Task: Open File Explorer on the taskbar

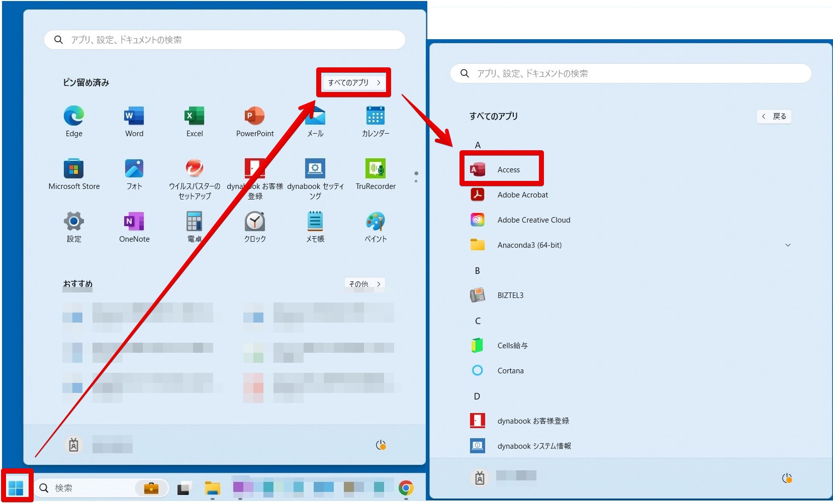Action: (213, 488)
